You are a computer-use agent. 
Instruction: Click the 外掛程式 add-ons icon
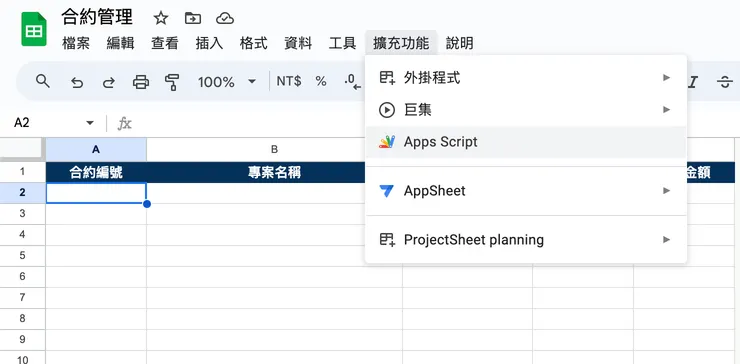click(x=387, y=78)
